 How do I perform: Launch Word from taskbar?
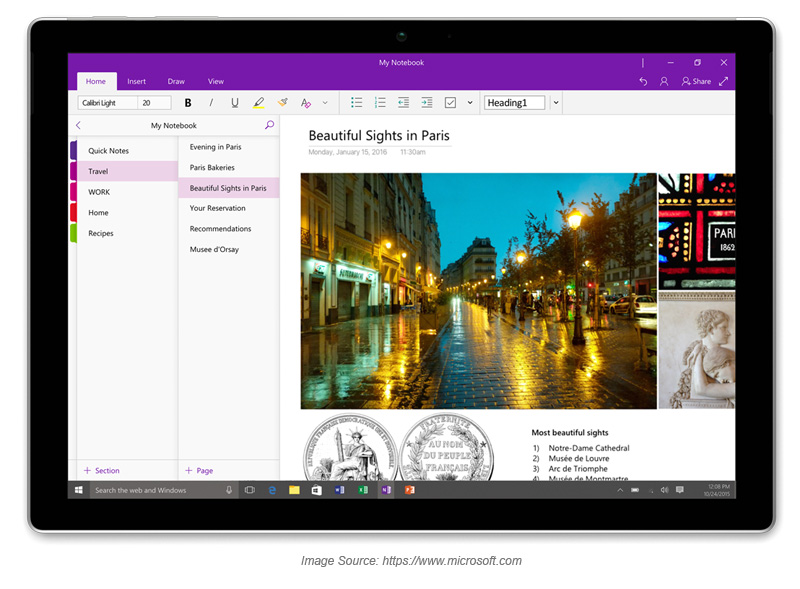click(340, 490)
